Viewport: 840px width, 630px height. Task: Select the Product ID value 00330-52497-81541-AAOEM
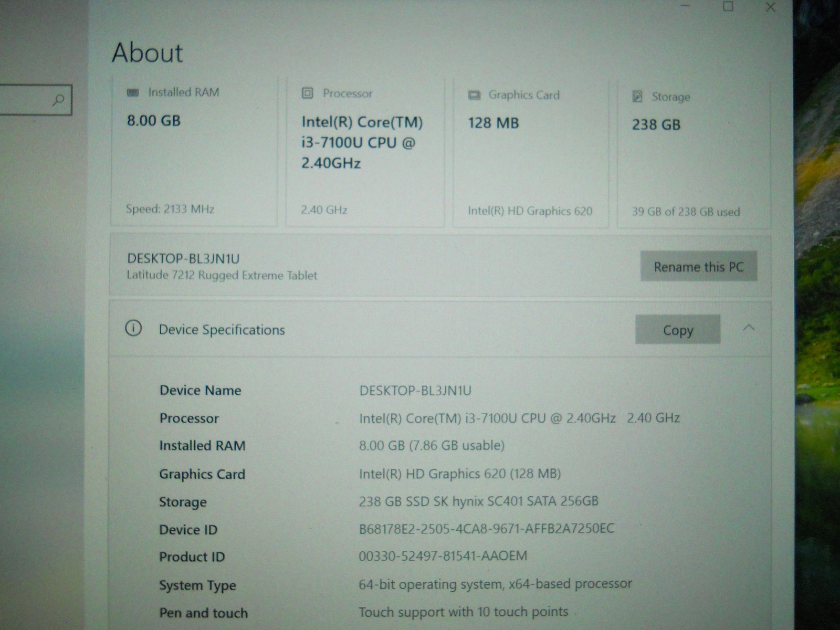(x=443, y=555)
